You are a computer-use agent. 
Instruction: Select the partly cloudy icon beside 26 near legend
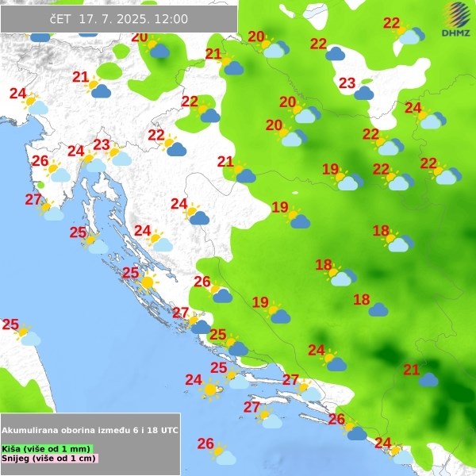pyautogui.click(x=223, y=455)
